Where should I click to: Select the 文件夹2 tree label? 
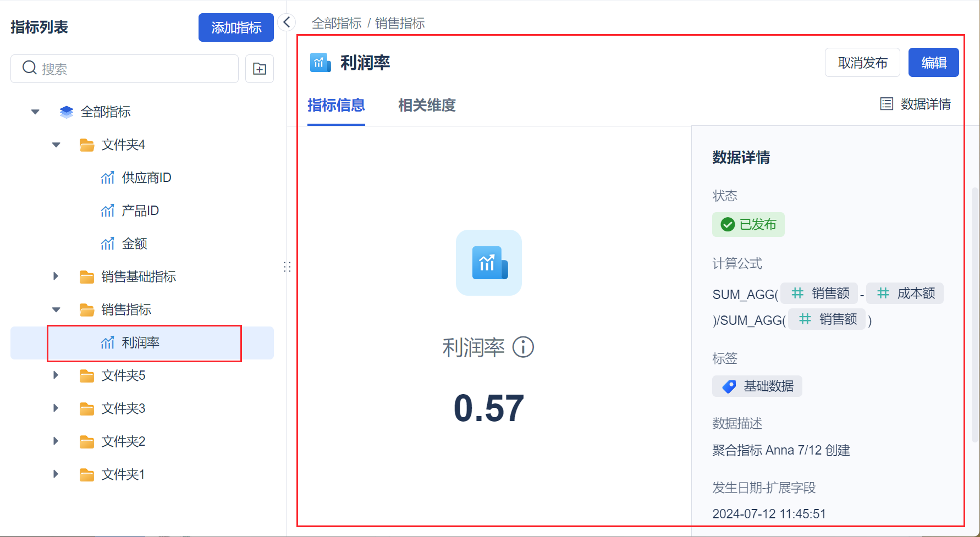click(123, 442)
